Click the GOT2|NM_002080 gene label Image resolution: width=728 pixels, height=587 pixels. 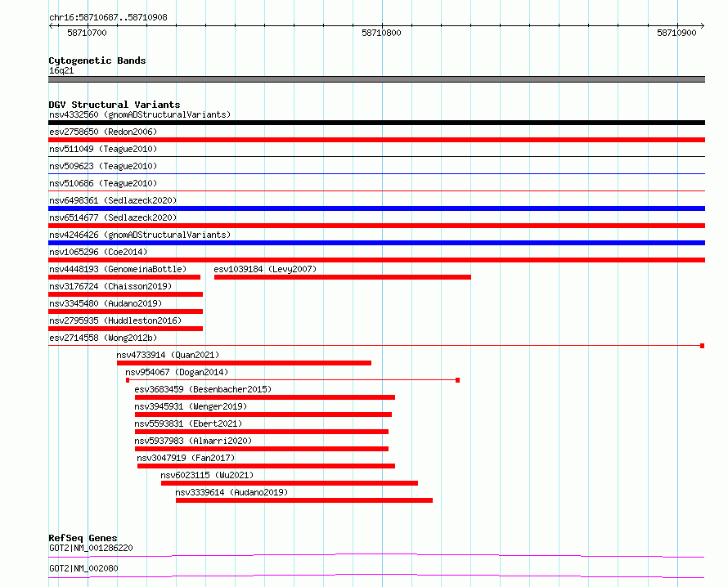pyautogui.click(x=83, y=568)
